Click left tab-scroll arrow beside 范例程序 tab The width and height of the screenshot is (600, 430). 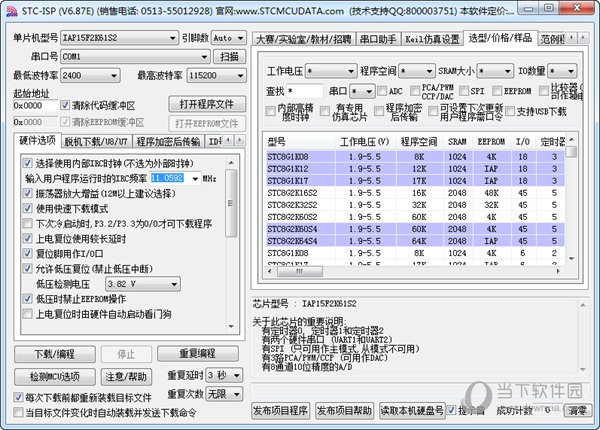pyautogui.click(x=572, y=38)
